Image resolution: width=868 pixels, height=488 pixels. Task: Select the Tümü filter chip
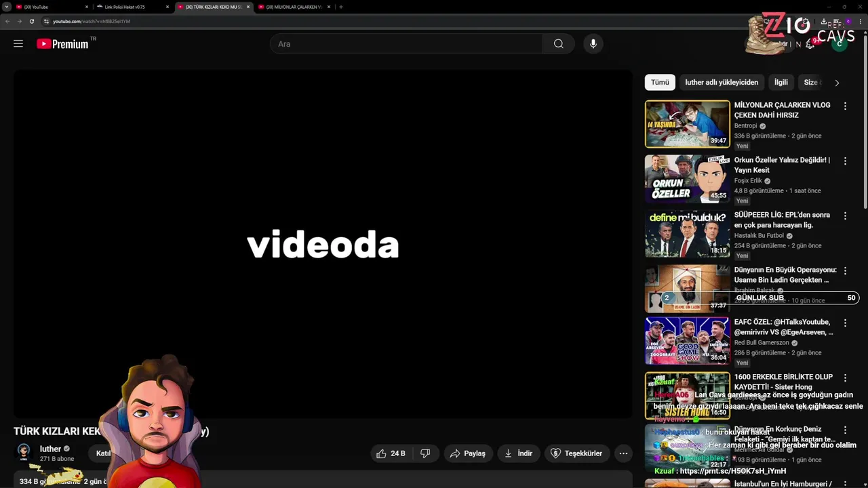(x=660, y=83)
